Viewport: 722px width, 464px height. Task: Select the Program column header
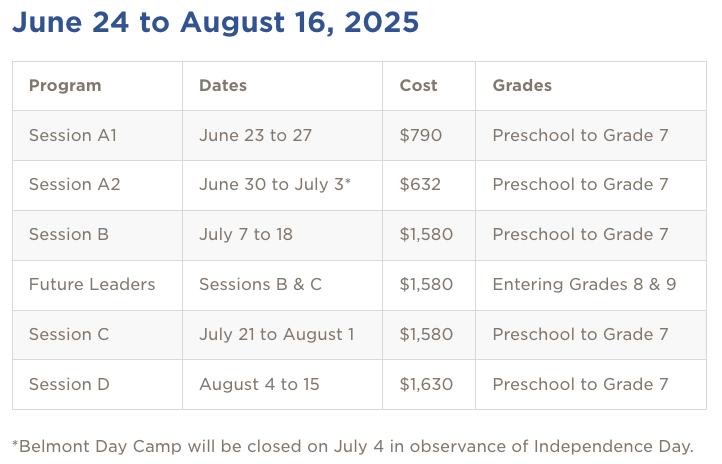click(x=65, y=85)
